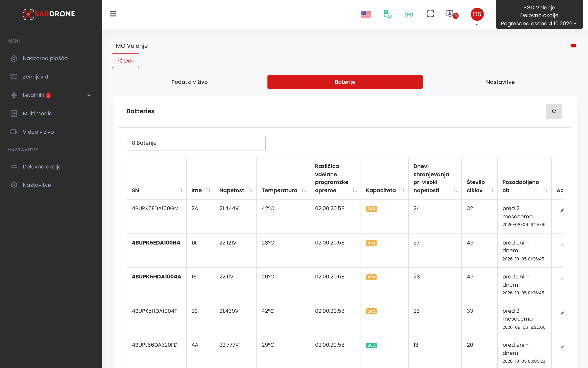
Task: Edit battery 4BUPK5EDA100GM row
Action: coord(562,210)
